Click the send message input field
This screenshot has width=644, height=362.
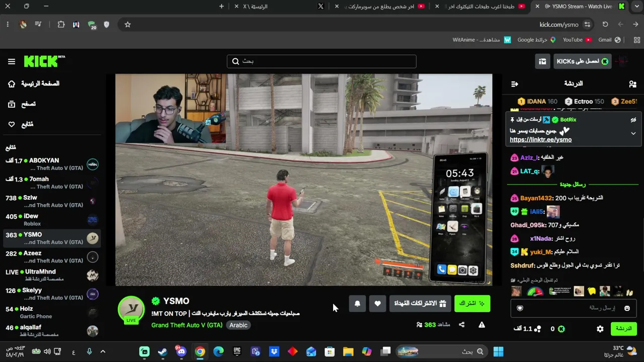(x=574, y=308)
